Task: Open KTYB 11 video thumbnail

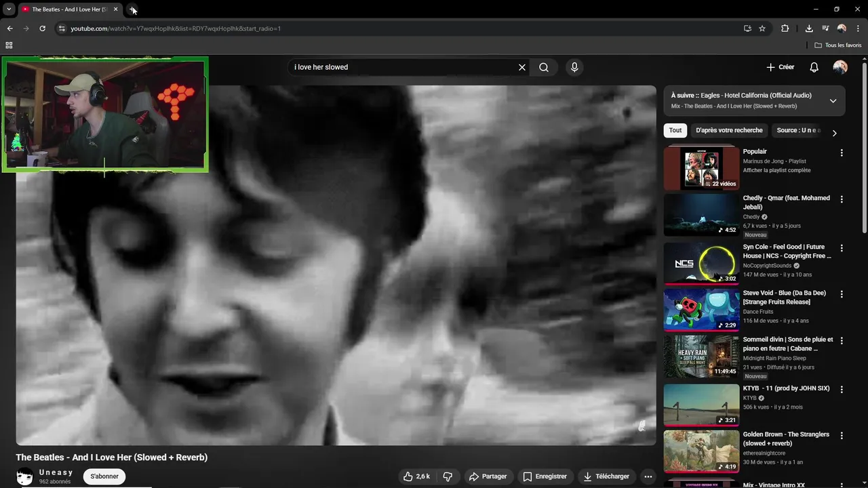Action: (701, 405)
